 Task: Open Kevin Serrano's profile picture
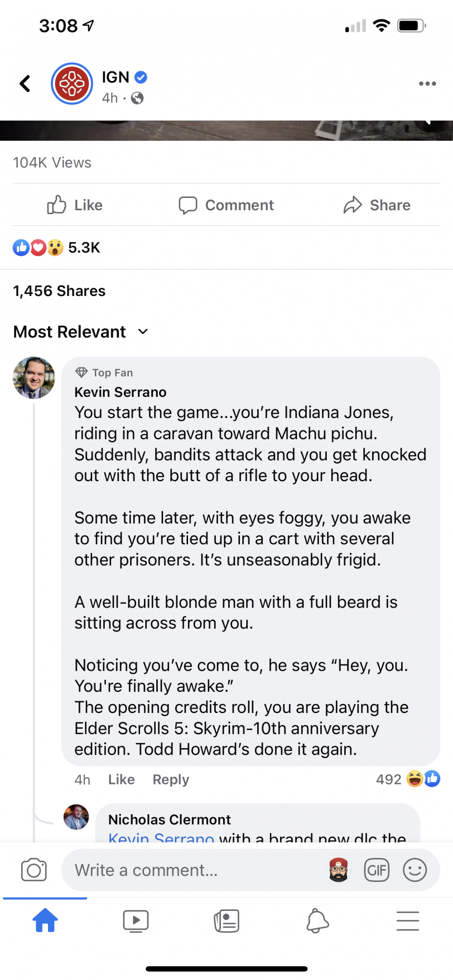tap(34, 378)
